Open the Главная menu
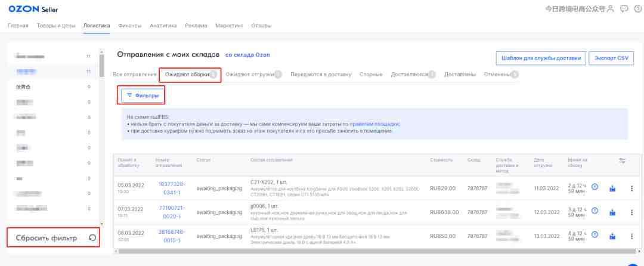 [18, 26]
